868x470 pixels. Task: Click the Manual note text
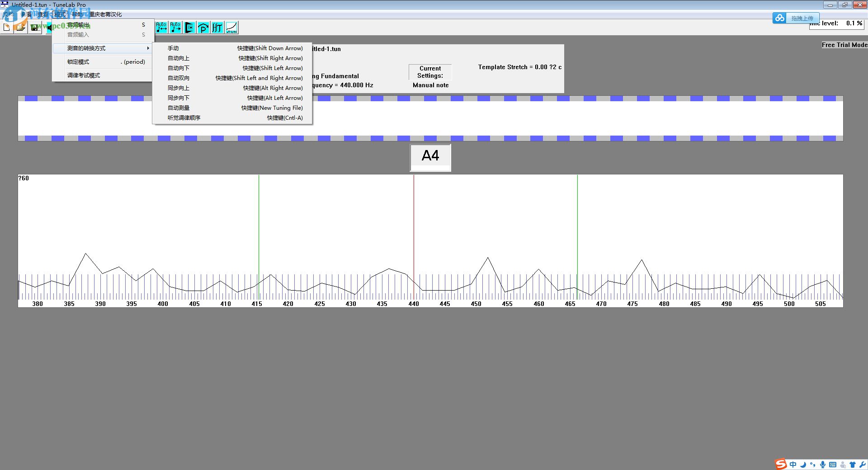(x=431, y=85)
